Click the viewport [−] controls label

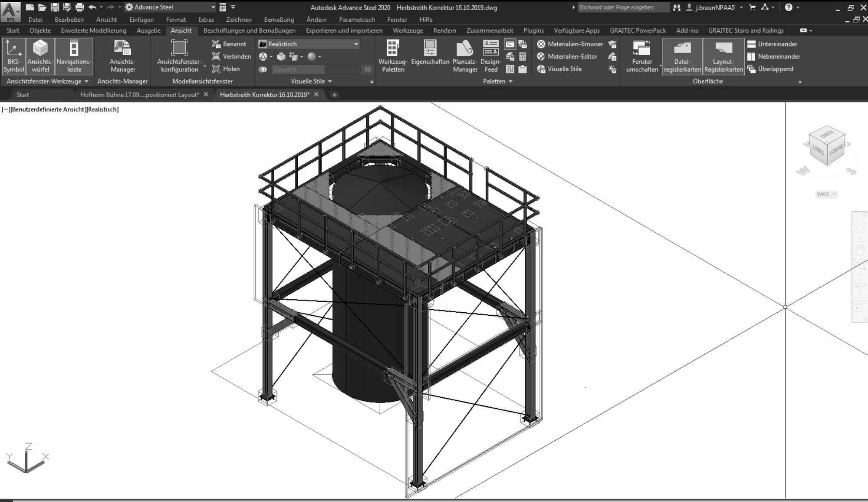(x=5, y=109)
